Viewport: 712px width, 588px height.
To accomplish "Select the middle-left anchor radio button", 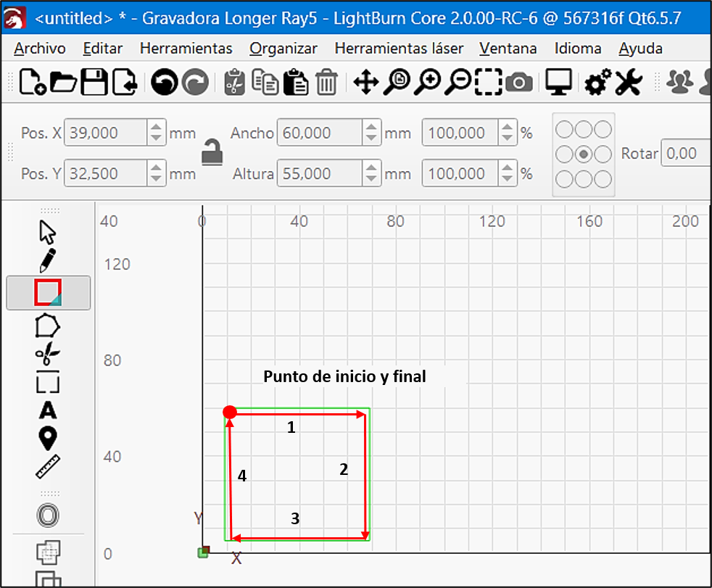I will point(564,154).
